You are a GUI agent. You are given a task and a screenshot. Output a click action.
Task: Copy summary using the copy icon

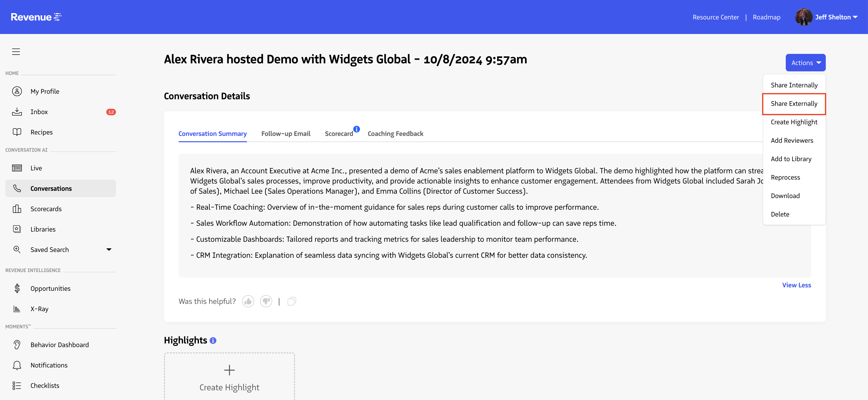click(x=291, y=301)
